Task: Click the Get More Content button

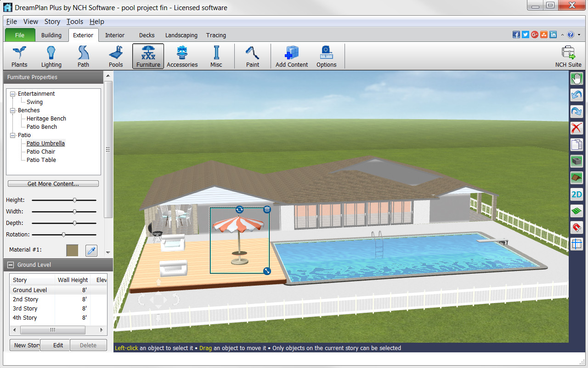Action: (x=53, y=183)
